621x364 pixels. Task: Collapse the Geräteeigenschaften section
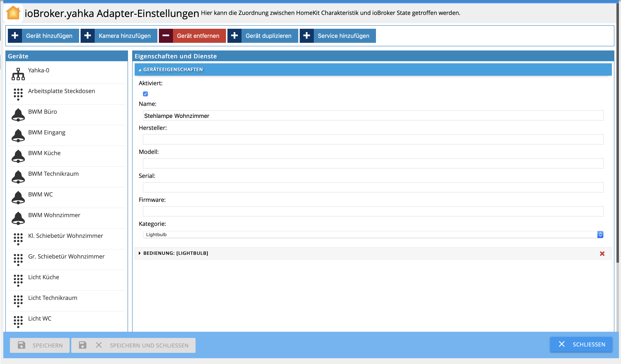click(x=173, y=69)
